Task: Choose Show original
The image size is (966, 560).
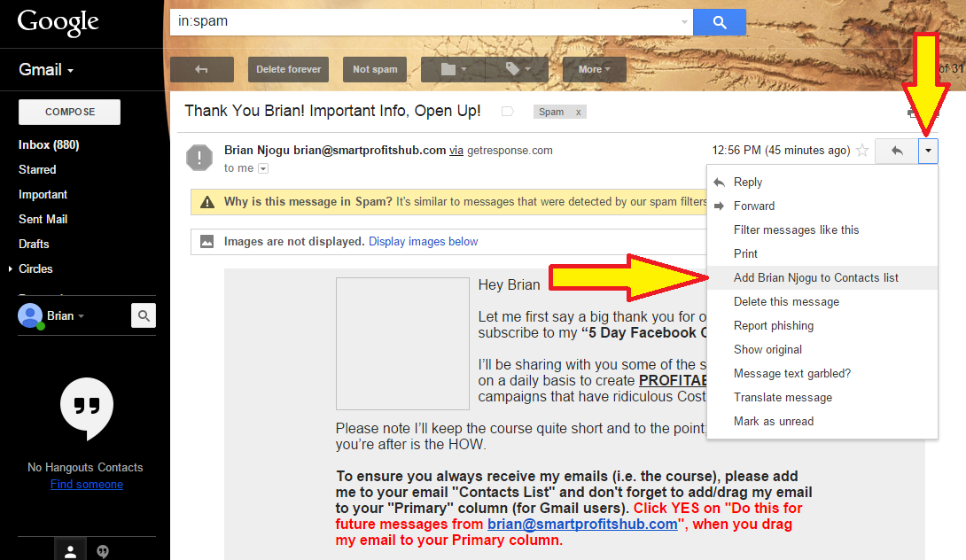Action: [x=822, y=350]
